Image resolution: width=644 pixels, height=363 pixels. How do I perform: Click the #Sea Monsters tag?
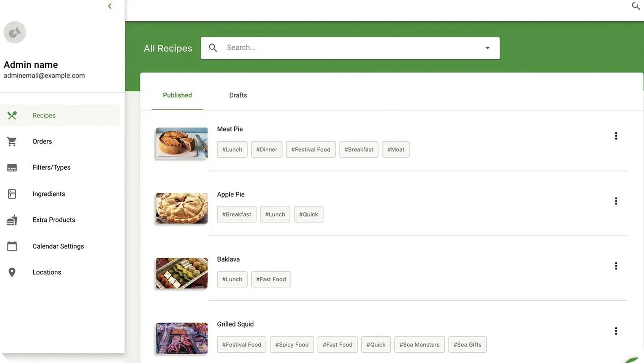(x=419, y=345)
